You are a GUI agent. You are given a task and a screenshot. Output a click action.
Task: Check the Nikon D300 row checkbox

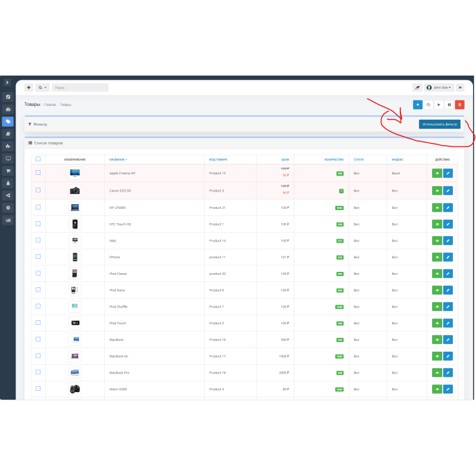(38, 389)
